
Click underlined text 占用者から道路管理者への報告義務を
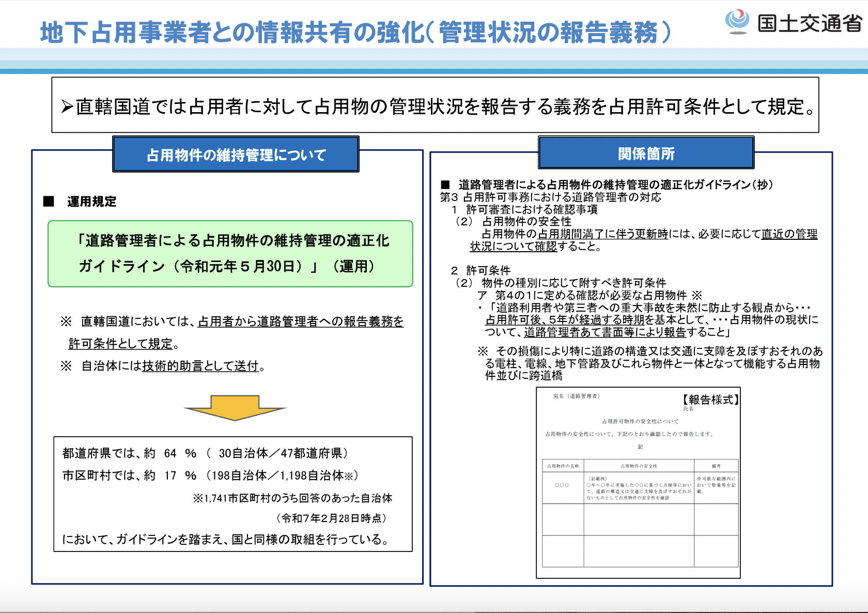click(x=301, y=321)
